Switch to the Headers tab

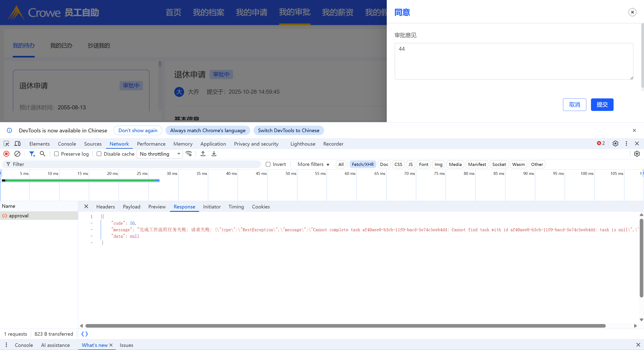pos(105,207)
